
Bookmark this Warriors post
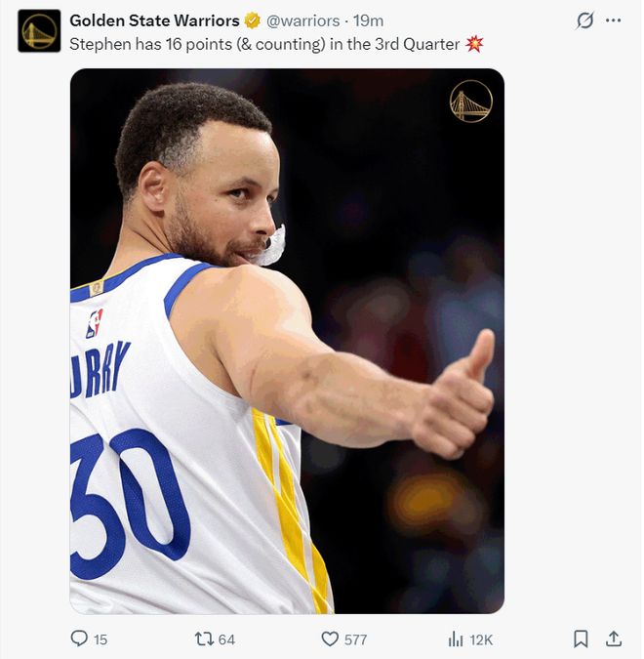581,638
